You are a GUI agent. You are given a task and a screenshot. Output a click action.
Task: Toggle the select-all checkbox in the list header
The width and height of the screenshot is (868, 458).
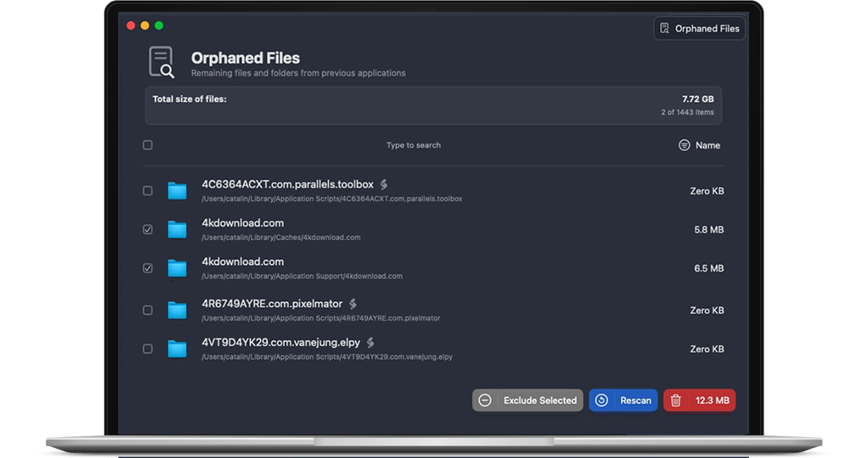coord(148,145)
